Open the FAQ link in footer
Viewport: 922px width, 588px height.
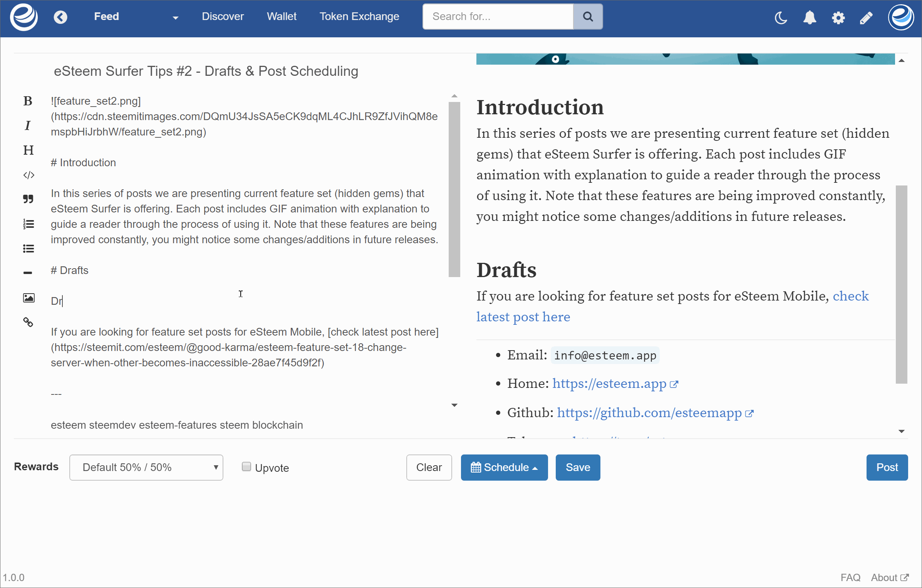[850, 578]
